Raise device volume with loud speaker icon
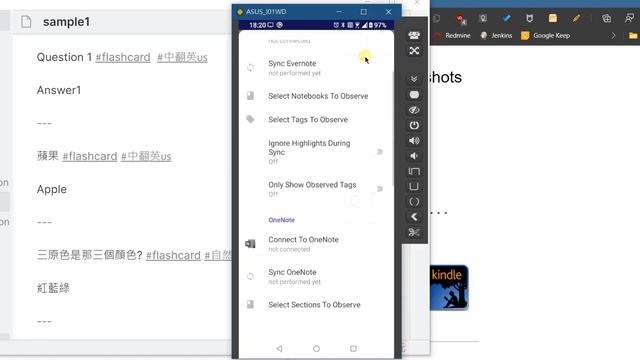640x360 pixels. point(414,141)
